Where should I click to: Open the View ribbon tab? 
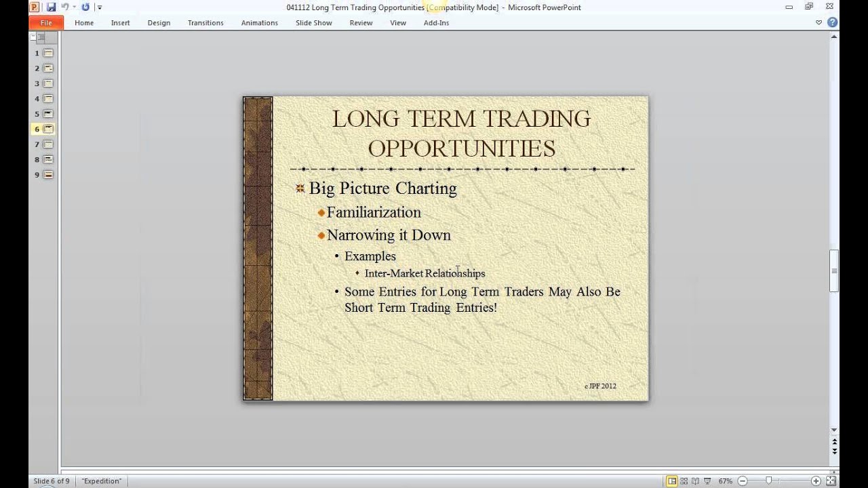pos(398,22)
